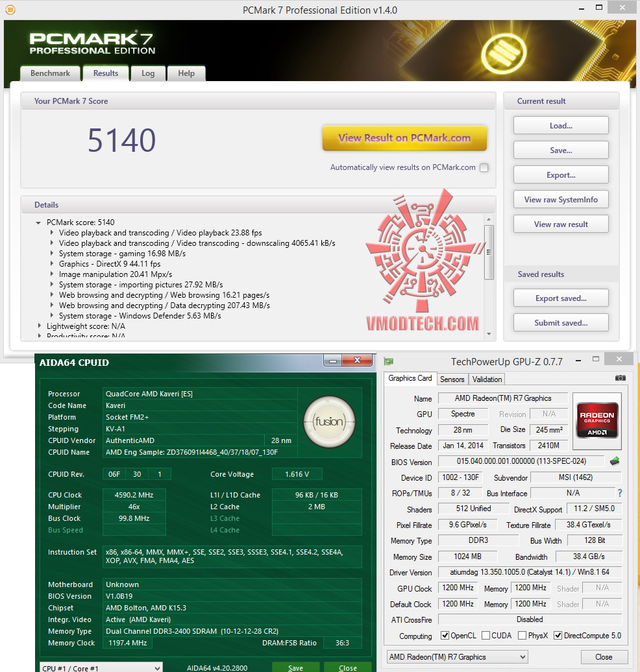The image size is (640, 672).
Task: Expand Video transcoding downscaling row
Action: (52, 243)
